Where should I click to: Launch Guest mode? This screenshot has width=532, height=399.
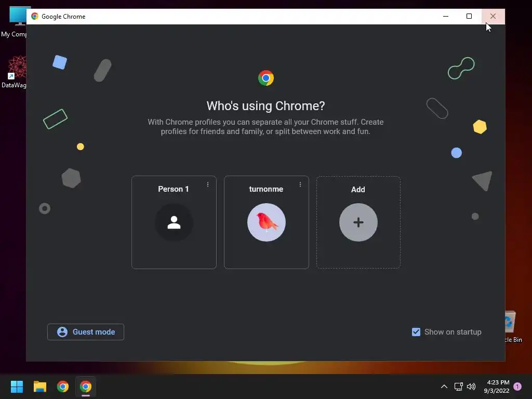pyautogui.click(x=86, y=332)
